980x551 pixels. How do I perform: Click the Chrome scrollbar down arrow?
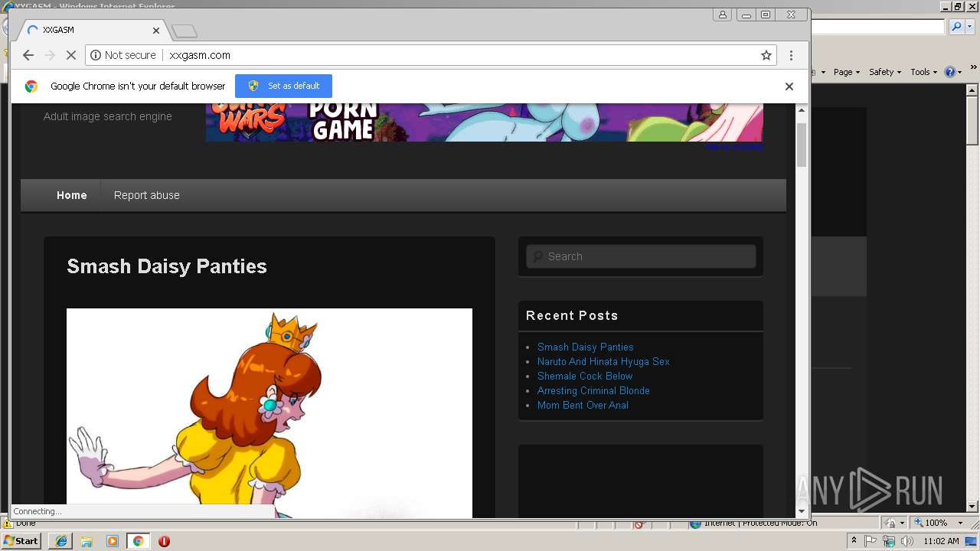(802, 511)
